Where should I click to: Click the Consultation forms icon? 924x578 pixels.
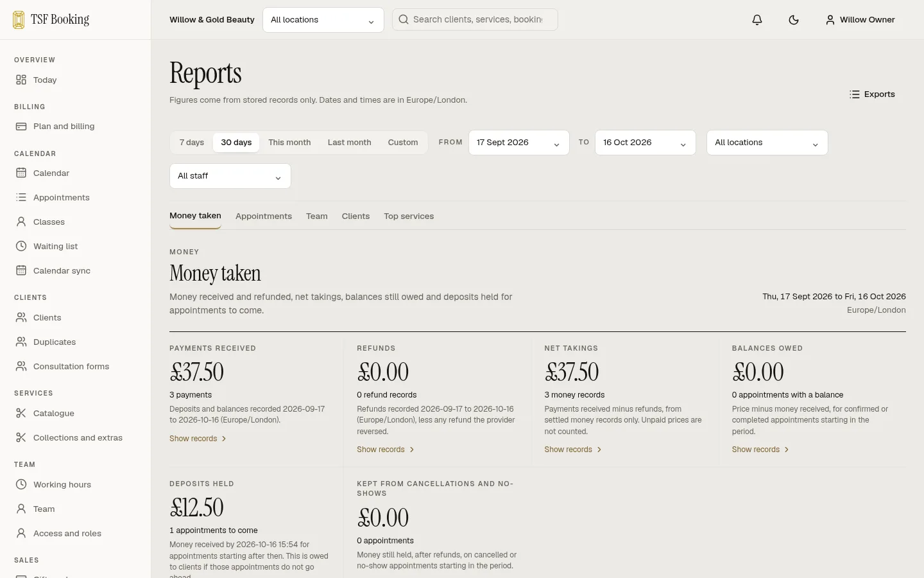[x=21, y=367]
